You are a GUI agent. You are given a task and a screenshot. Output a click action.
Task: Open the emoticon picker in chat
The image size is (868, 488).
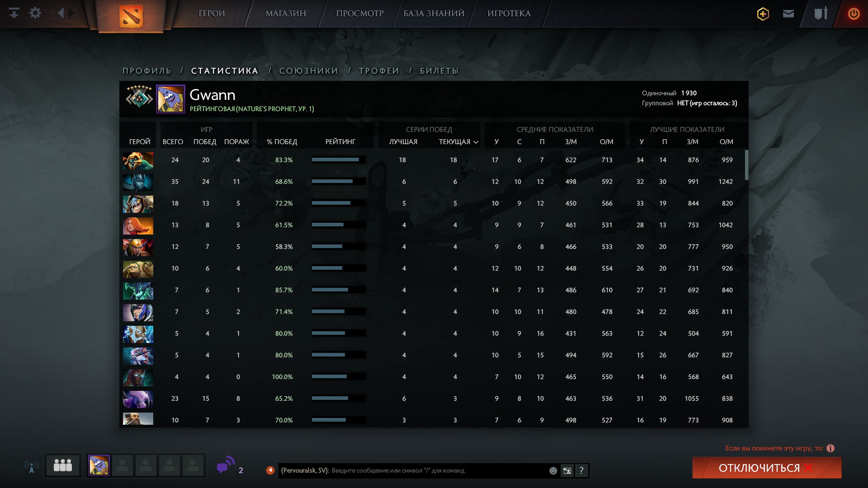pos(553,471)
